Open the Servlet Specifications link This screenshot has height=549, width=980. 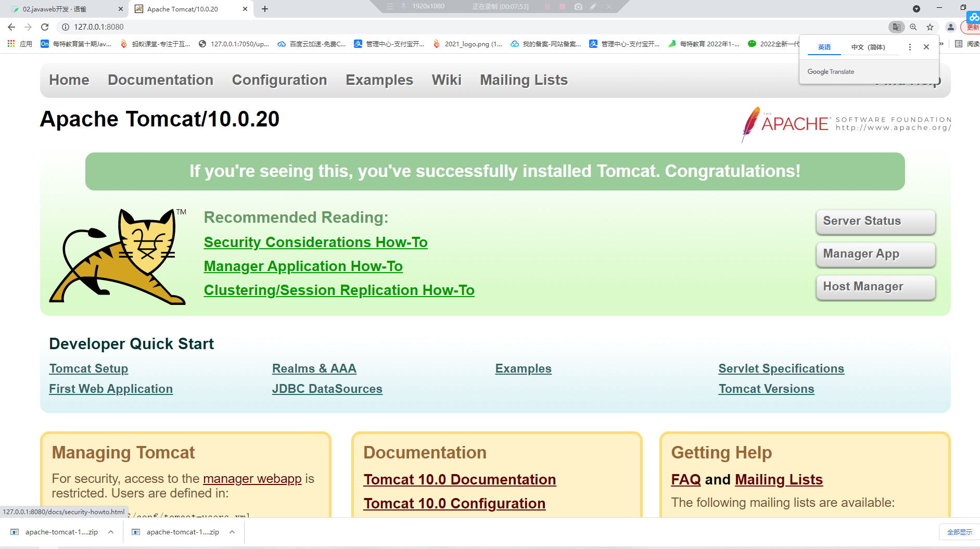click(781, 369)
